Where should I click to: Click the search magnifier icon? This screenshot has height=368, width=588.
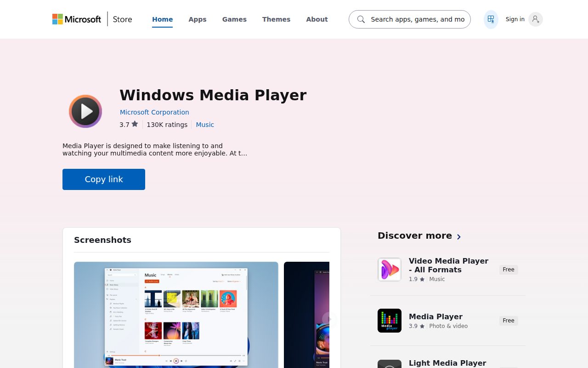tap(361, 19)
